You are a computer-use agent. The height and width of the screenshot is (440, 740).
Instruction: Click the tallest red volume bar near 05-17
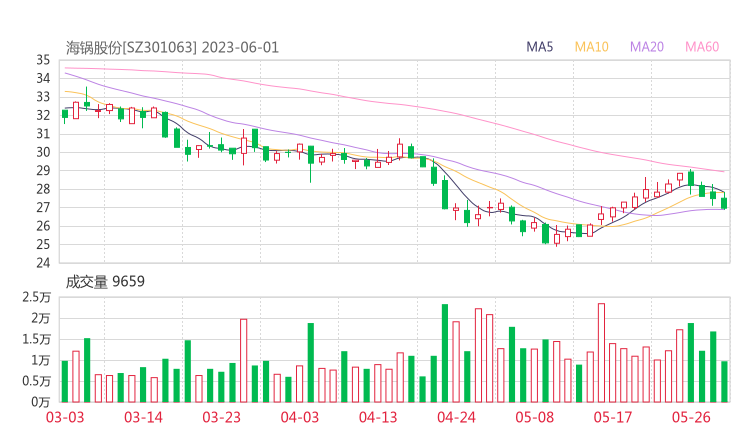click(601, 353)
